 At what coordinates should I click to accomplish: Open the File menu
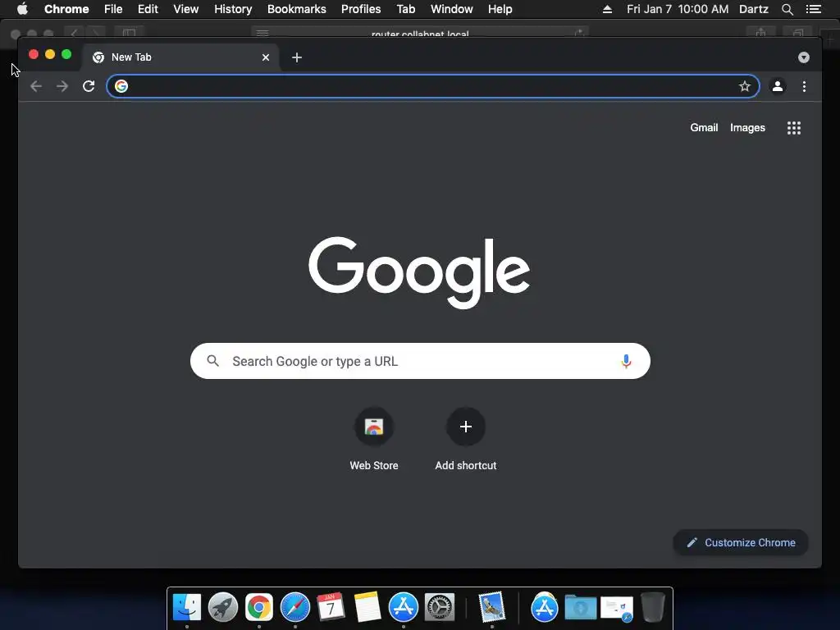click(x=113, y=9)
